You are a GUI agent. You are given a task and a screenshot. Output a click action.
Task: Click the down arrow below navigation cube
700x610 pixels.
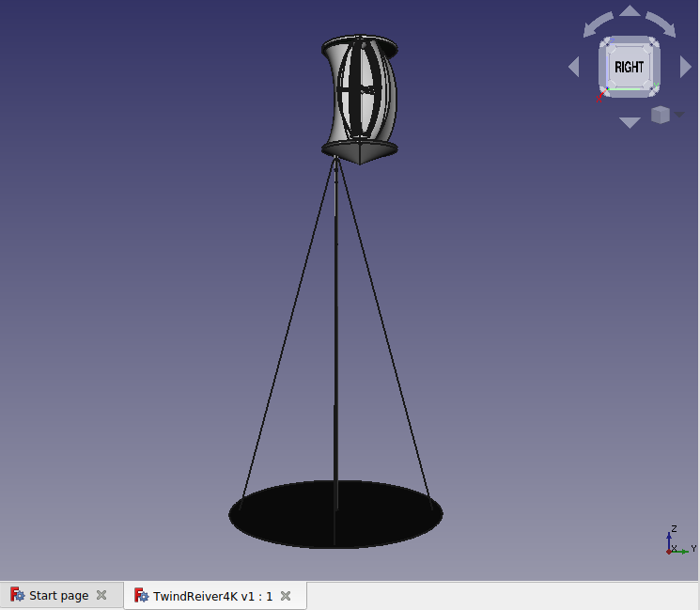[x=630, y=122]
